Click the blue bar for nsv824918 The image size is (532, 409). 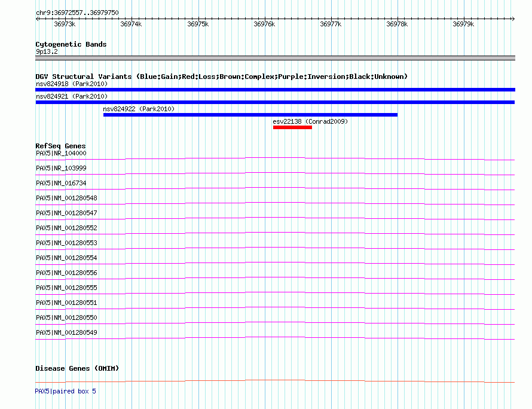pos(275,90)
